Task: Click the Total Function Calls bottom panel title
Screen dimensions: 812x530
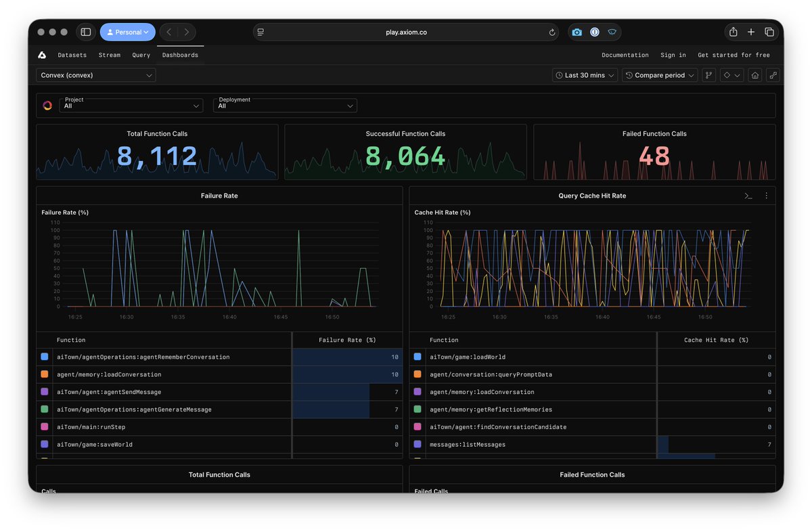Action: coord(219,474)
